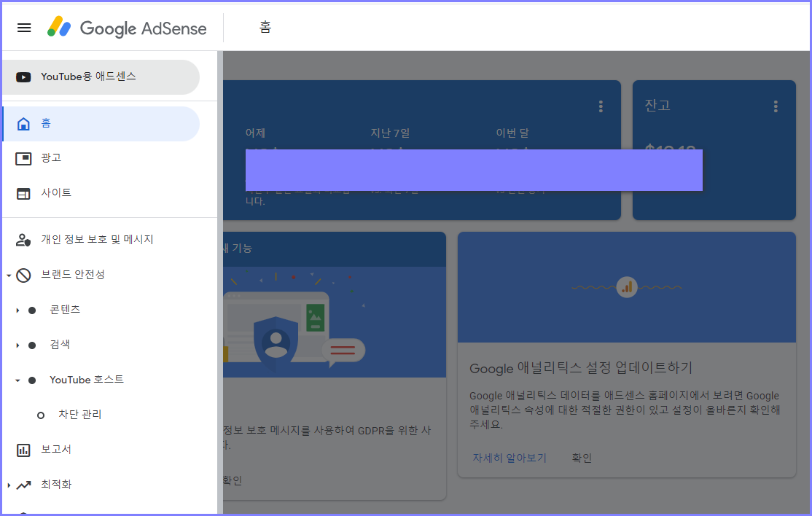Click the Google AdSense logo
The image size is (812, 516).
tap(127, 28)
